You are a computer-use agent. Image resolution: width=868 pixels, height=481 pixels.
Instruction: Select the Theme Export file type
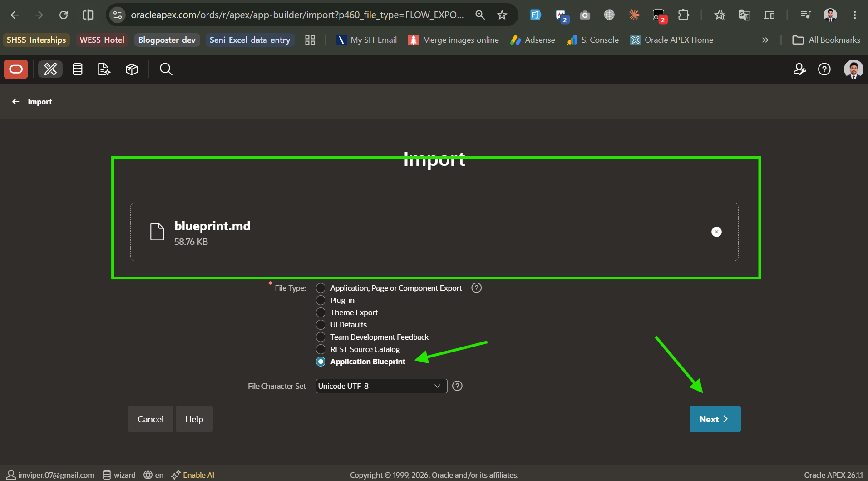321,312
